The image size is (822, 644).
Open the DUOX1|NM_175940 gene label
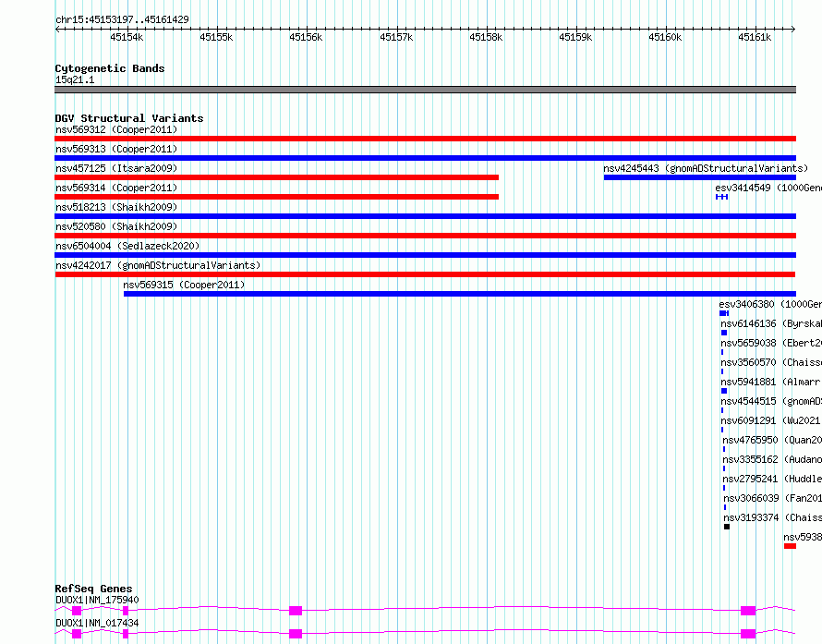tap(97, 600)
